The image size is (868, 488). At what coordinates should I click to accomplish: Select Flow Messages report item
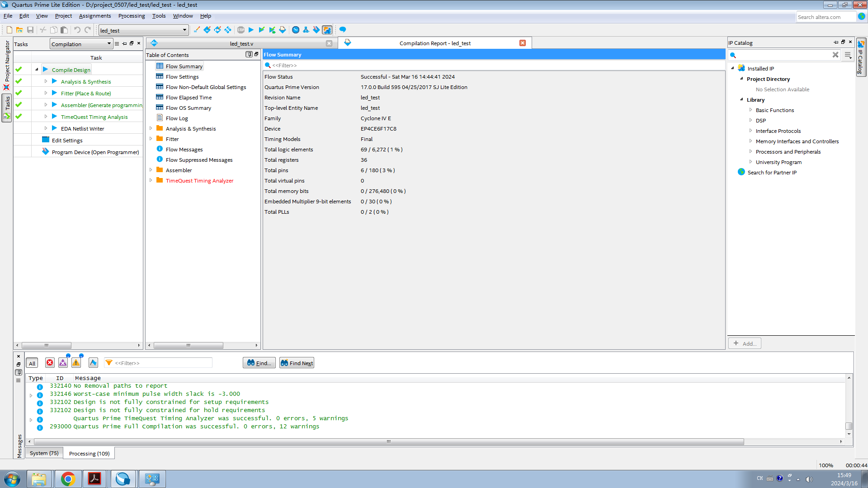pos(184,149)
